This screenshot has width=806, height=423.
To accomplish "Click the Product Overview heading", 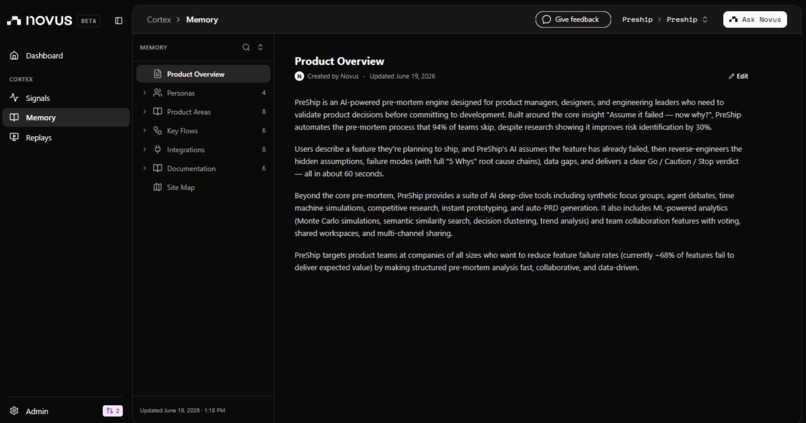I will [339, 61].
